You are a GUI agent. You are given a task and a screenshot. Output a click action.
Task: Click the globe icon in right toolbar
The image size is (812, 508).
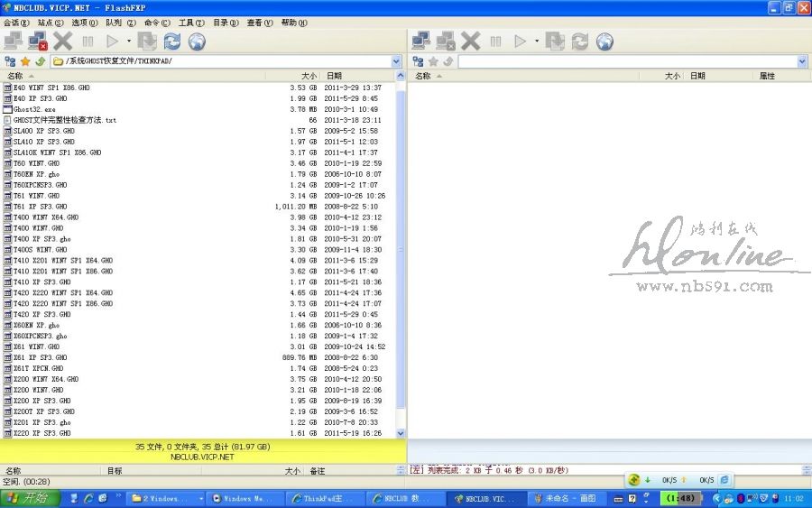[x=604, y=41]
